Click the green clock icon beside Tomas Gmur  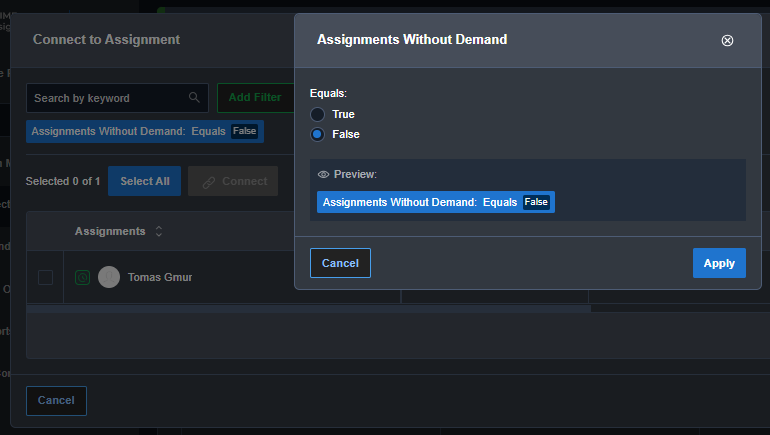(x=83, y=277)
